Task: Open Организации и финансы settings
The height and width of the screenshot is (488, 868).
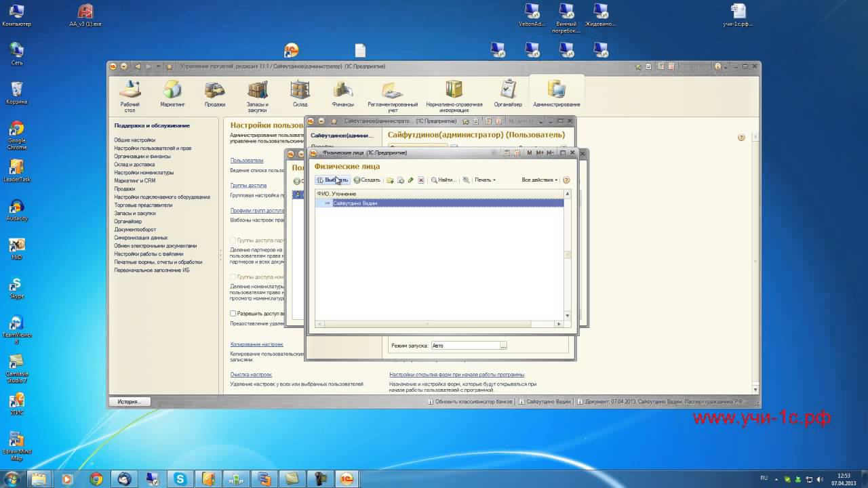Action: [142, 157]
